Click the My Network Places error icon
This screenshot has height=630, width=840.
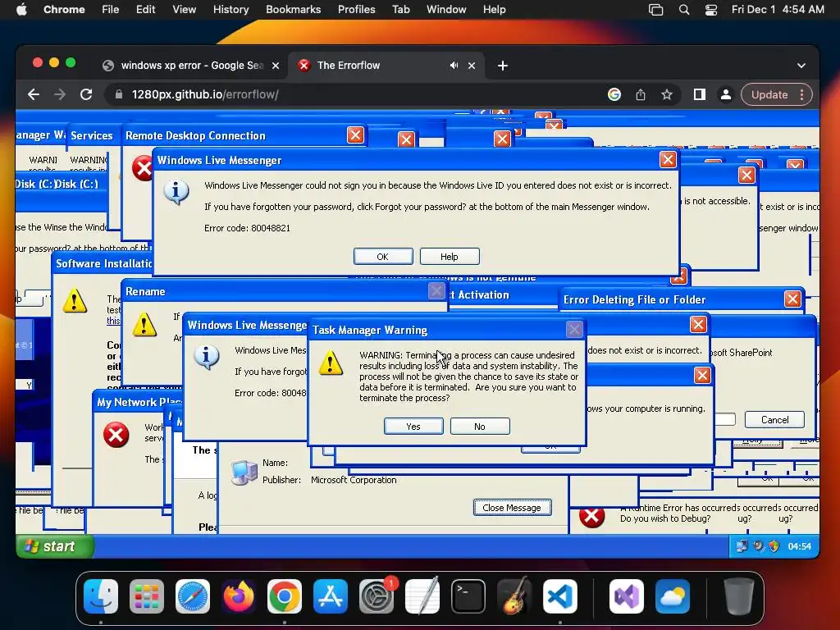tap(116, 435)
